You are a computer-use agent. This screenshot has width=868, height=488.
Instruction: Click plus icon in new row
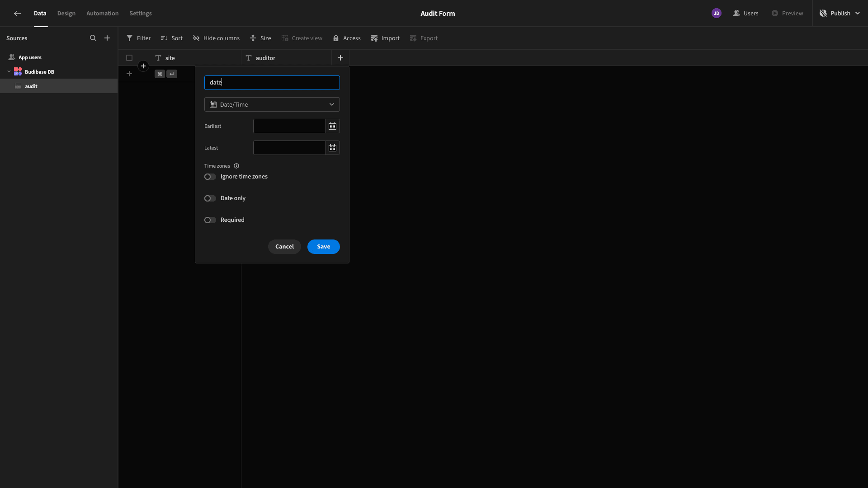[129, 74]
